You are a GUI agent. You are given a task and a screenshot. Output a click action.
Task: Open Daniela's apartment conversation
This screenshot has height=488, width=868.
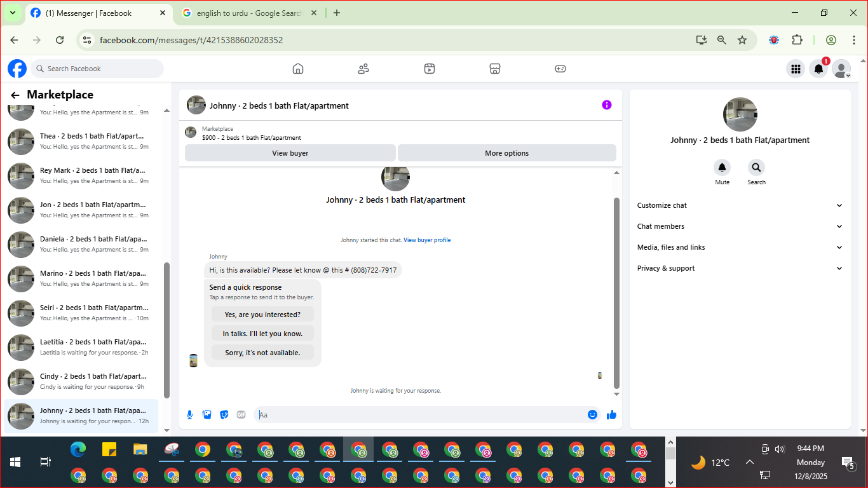[81, 244]
